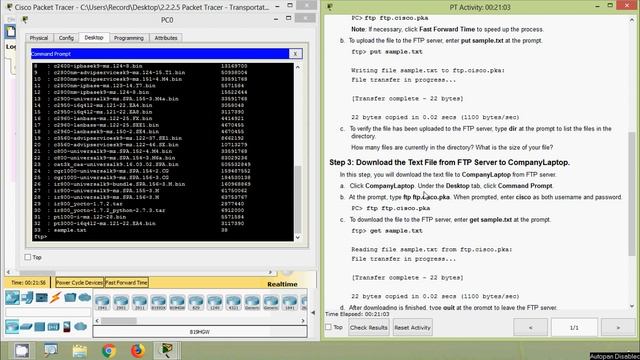Screen dimensions: 640x360
Task: Click the 819HGW device name field
Action: [x=200, y=332]
